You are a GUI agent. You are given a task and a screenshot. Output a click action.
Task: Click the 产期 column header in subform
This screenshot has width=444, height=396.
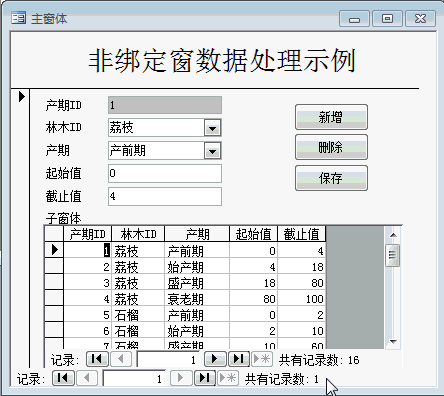197,234
